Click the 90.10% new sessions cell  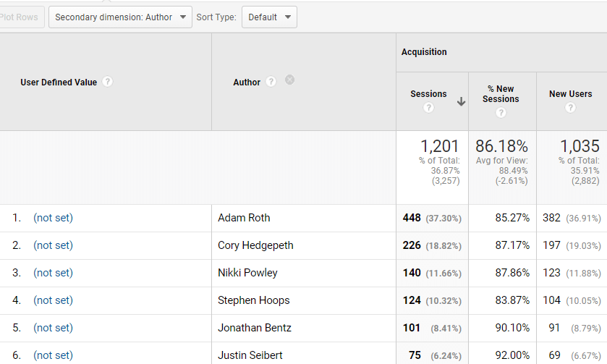coord(512,328)
